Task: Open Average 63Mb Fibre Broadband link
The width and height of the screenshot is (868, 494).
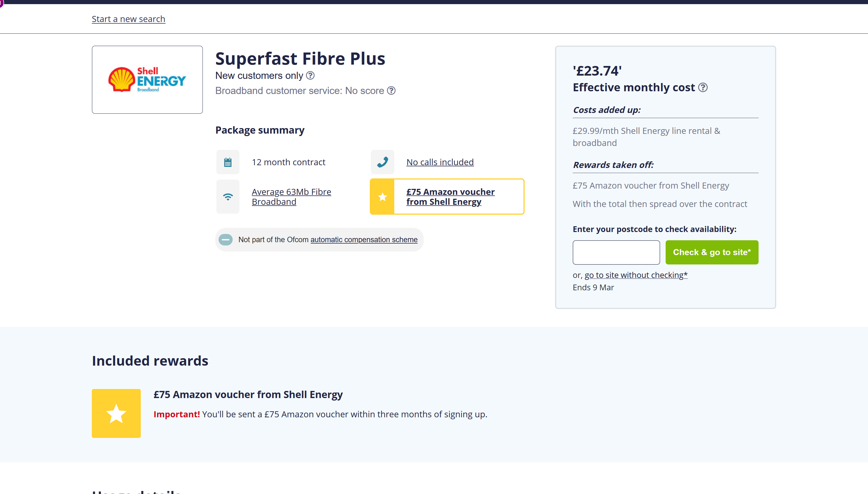Action: click(291, 197)
